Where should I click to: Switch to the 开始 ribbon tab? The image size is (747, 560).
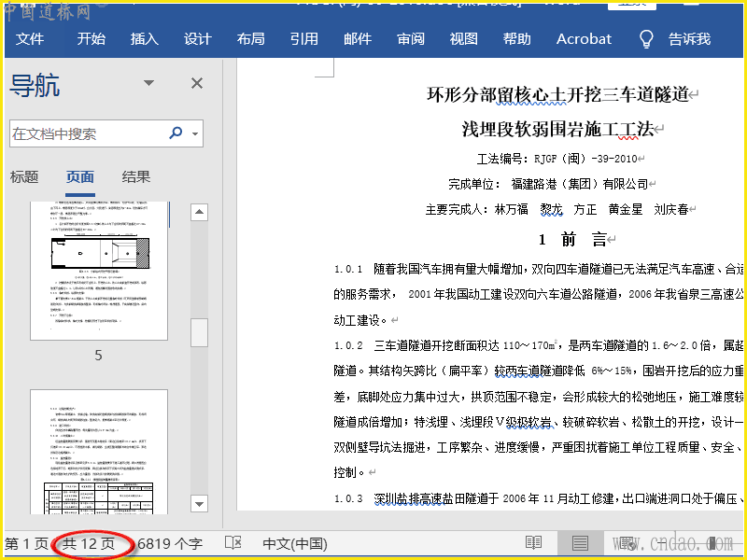coord(91,39)
